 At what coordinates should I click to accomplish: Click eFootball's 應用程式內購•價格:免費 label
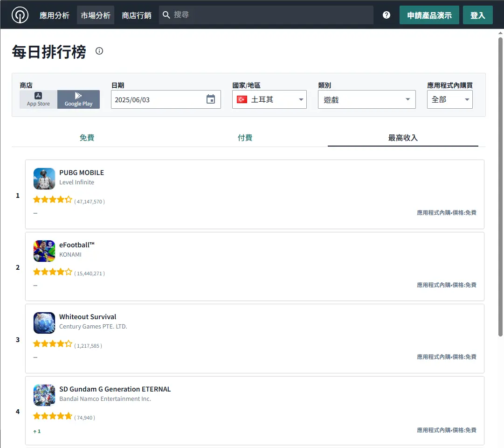click(447, 285)
